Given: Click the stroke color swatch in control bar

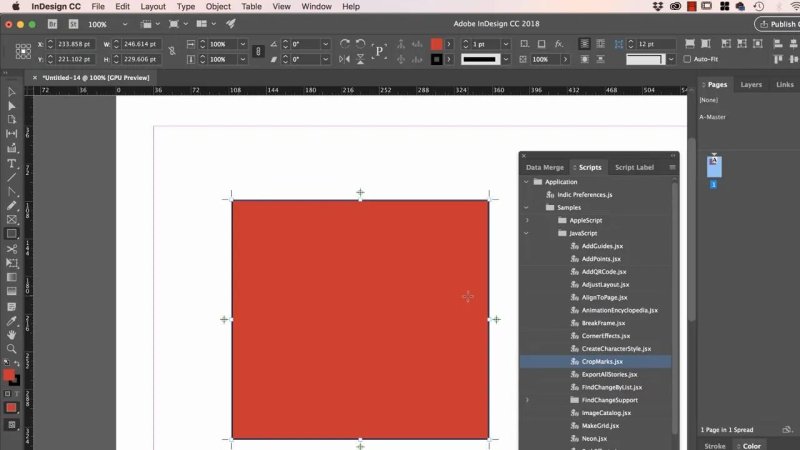Looking at the screenshot, I should pyautogui.click(x=436, y=59).
